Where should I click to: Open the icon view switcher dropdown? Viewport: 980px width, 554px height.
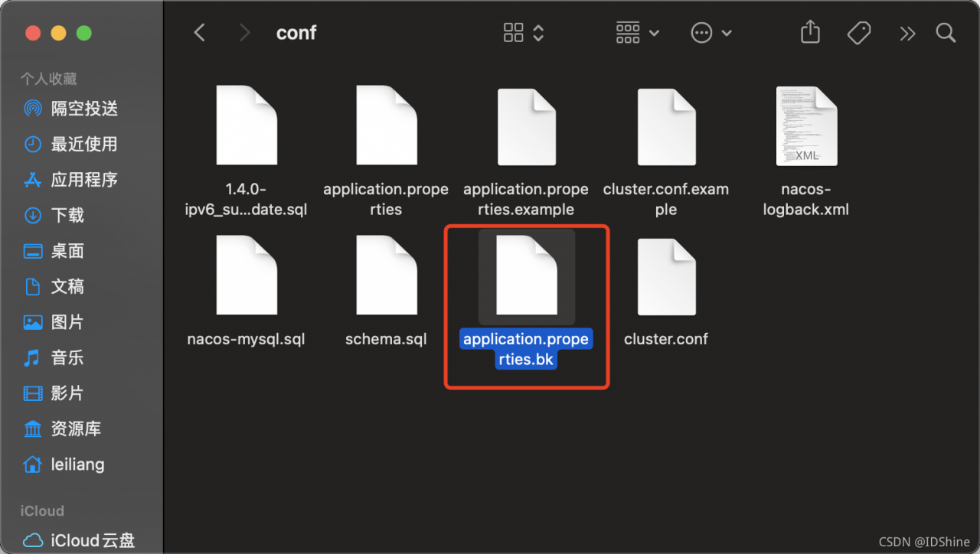pyautogui.click(x=524, y=33)
